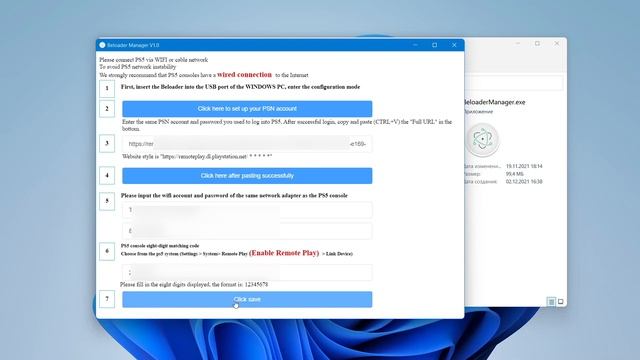Focus the full URL input field
Screen dimensions: 640x360
[x=247, y=144]
